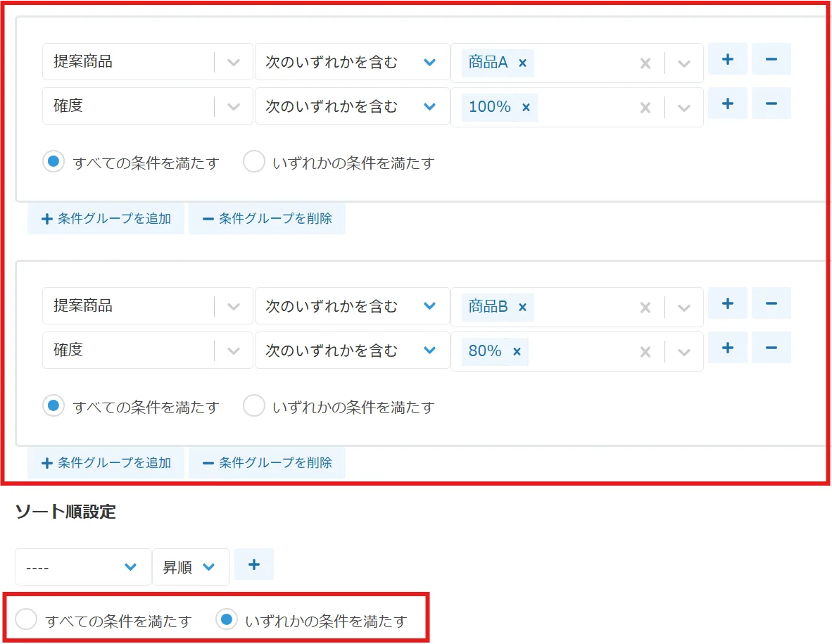
Task: Open 次のいずれかを含む operator for 商品B row
Action: click(x=353, y=305)
